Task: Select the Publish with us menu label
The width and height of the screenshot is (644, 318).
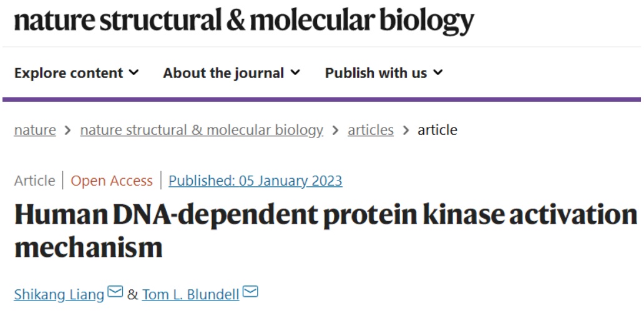Action: [x=376, y=73]
